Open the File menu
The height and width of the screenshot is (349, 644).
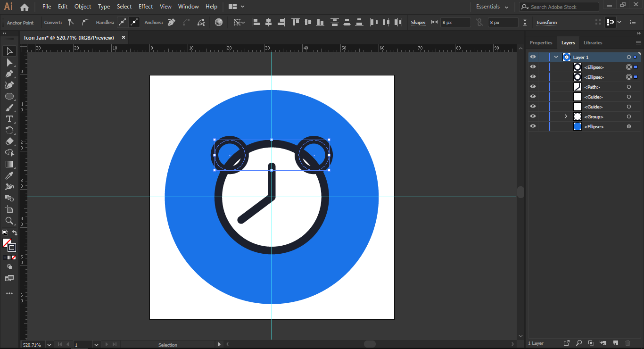pos(47,7)
